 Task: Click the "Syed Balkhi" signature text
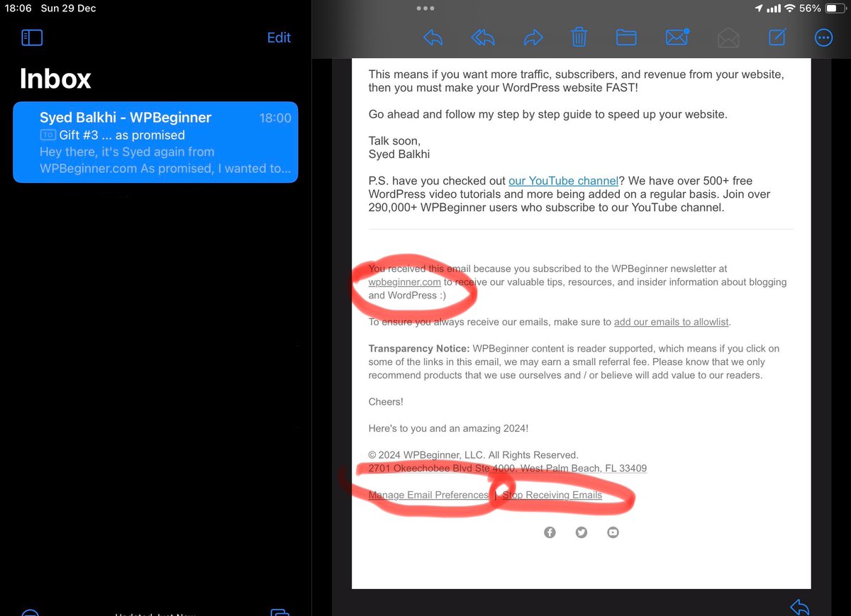coord(399,154)
